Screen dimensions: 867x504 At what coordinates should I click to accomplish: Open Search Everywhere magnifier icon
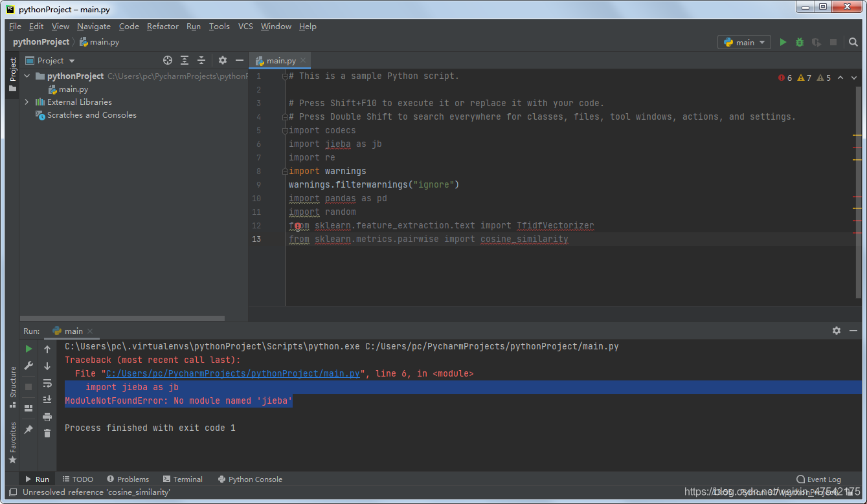(x=853, y=42)
